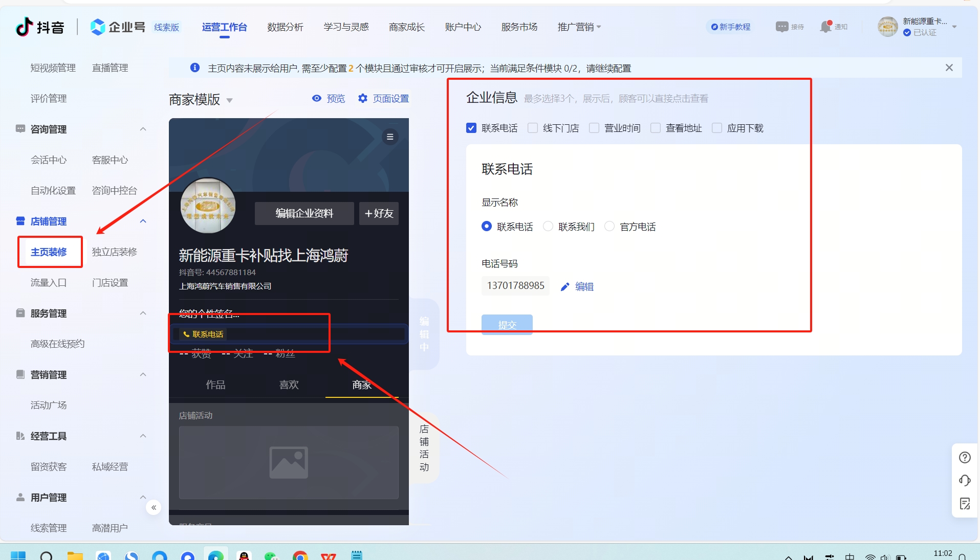This screenshot has width=980, height=560.
Task: Click the 店铺管理 shop icon
Action: pos(20,221)
